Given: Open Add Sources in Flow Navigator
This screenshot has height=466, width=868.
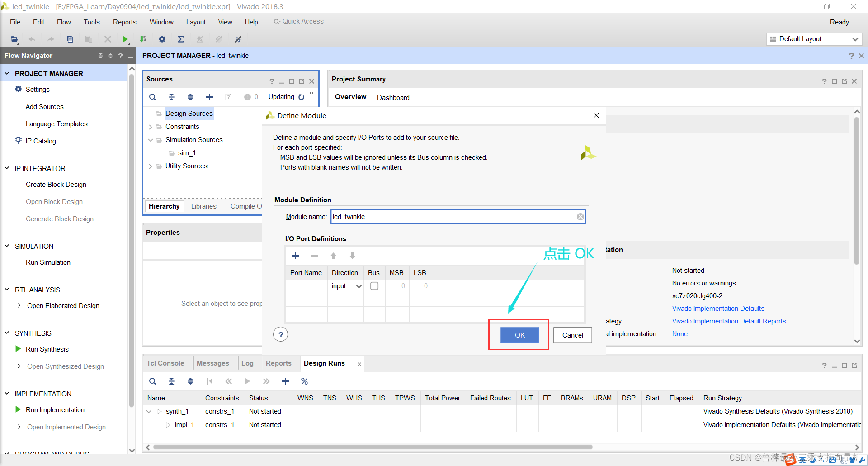Looking at the screenshot, I should pyautogui.click(x=44, y=107).
